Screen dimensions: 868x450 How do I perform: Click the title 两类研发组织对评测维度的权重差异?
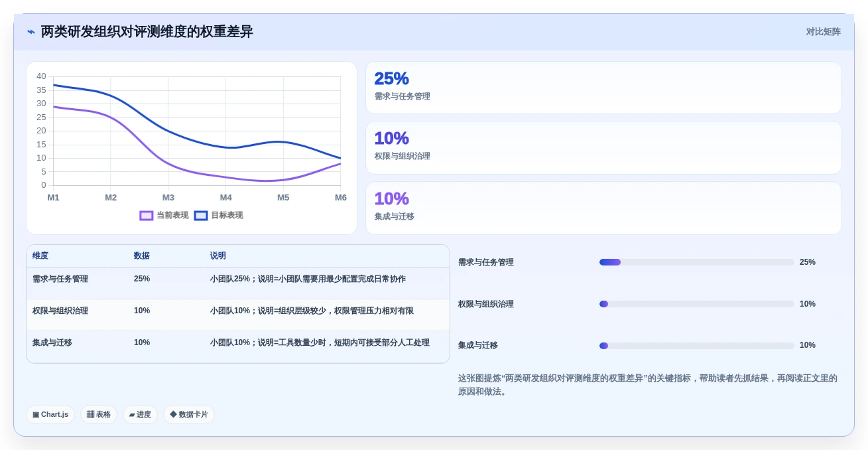[147, 32]
